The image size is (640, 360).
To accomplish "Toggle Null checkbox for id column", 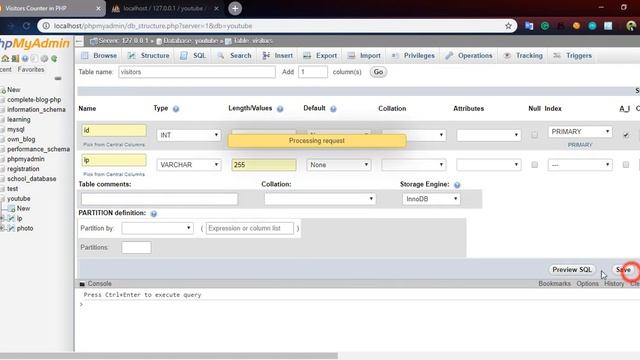I will point(534,135).
